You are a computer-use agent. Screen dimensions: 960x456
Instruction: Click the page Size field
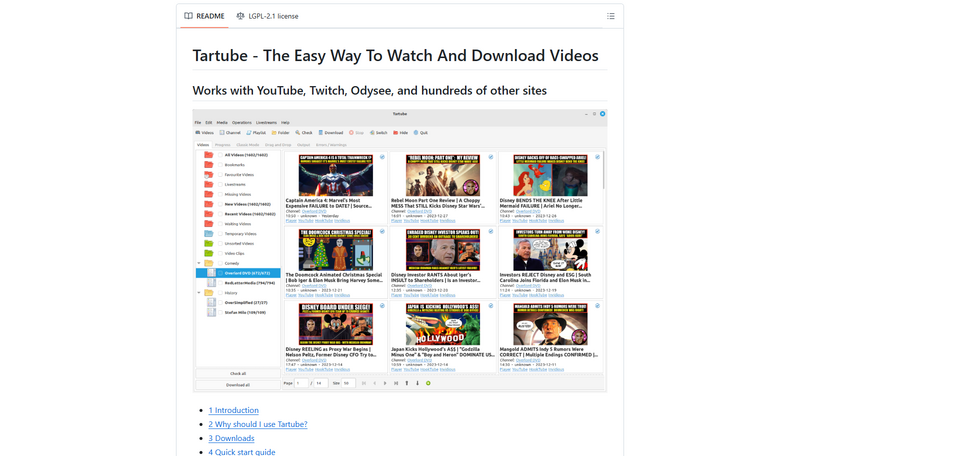[x=348, y=383]
